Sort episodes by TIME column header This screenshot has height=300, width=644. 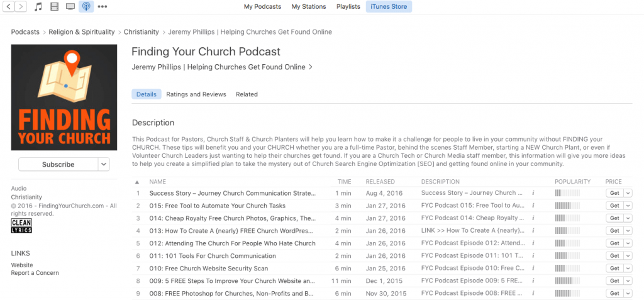pyautogui.click(x=345, y=182)
